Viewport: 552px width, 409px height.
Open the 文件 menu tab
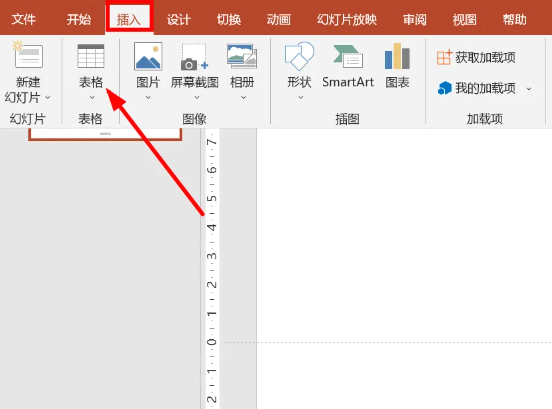[x=23, y=19]
